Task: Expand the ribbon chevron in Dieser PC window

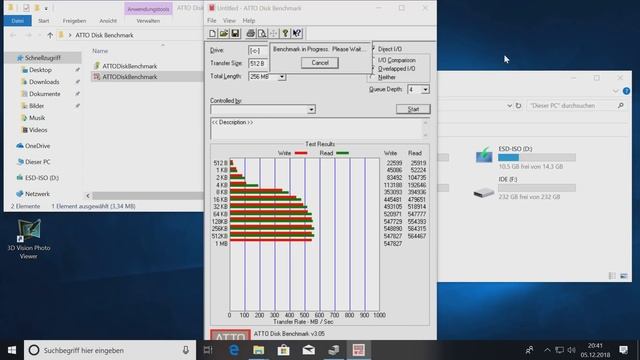Action: click(x=615, y=91)
